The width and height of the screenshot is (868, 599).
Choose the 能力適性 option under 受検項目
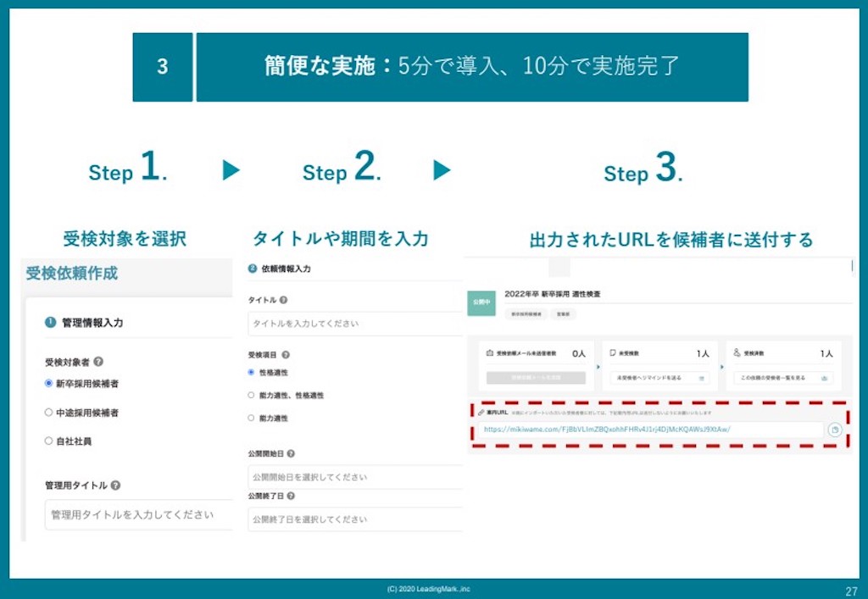pyautogui.click(x=251, y=418)
